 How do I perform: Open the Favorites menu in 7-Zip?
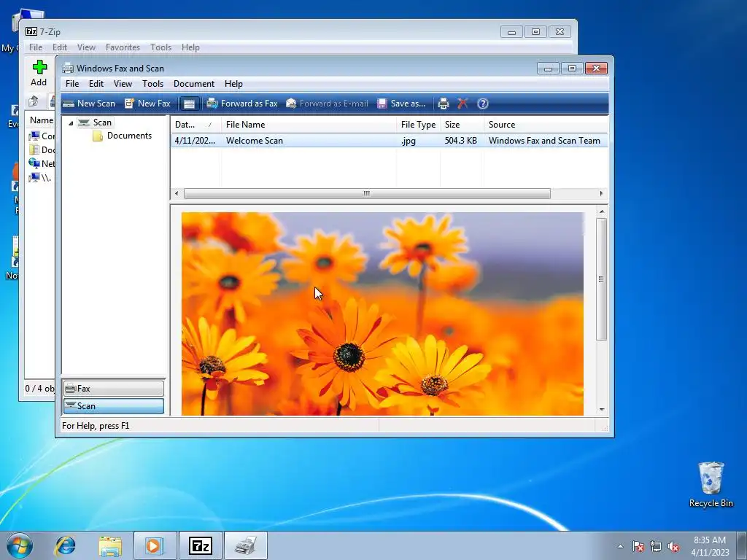point(123,47)
